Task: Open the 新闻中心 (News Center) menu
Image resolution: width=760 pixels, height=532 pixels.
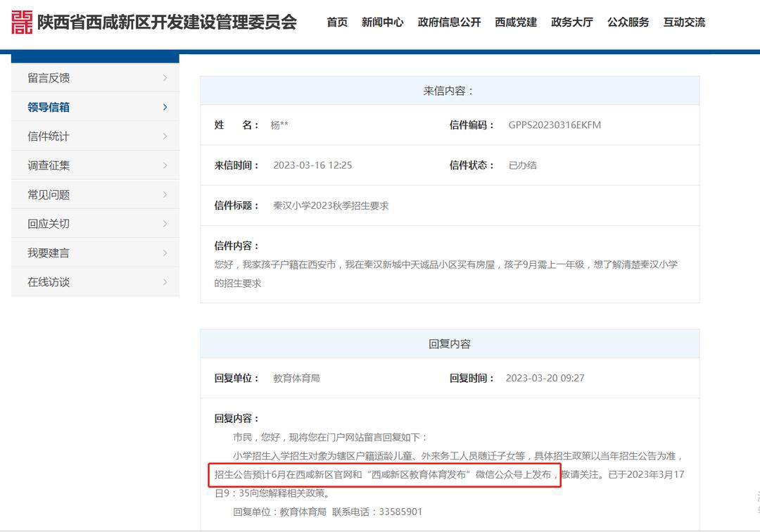Action: pyautogui.click(x=382, y=22)
